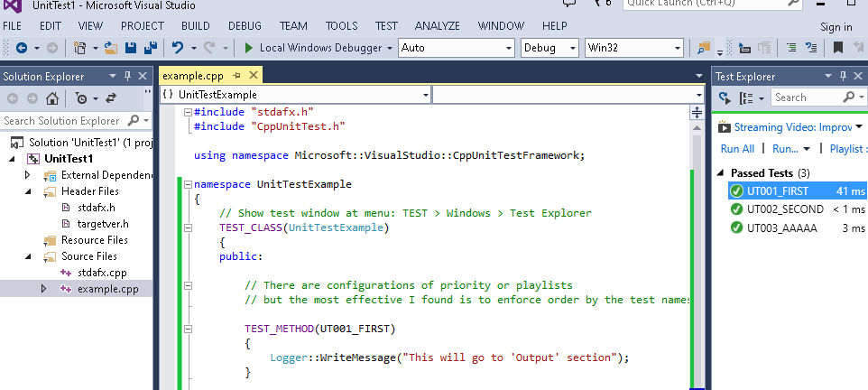
Task: Save the current file with the Save icon
Action: click(131, 48)
